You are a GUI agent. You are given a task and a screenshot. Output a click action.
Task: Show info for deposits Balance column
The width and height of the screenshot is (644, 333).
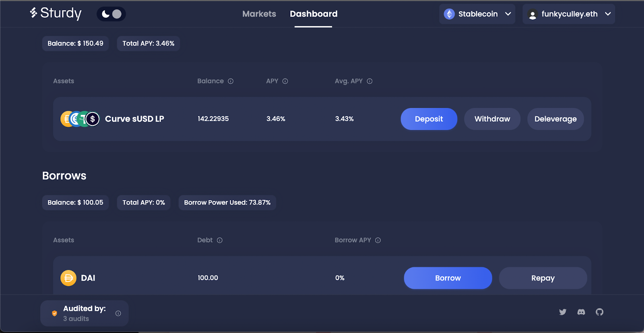pyautogui.click(x=231, y=81)
